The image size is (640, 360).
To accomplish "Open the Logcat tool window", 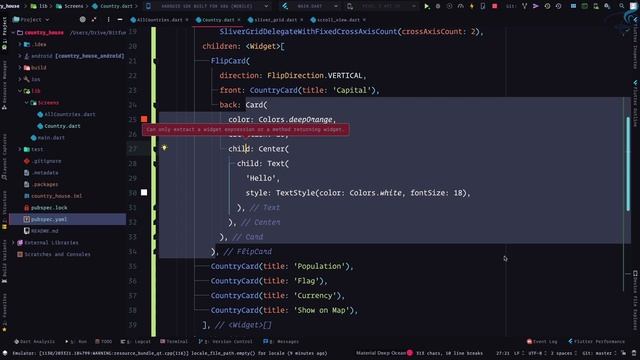I will (x=136, y=341).
